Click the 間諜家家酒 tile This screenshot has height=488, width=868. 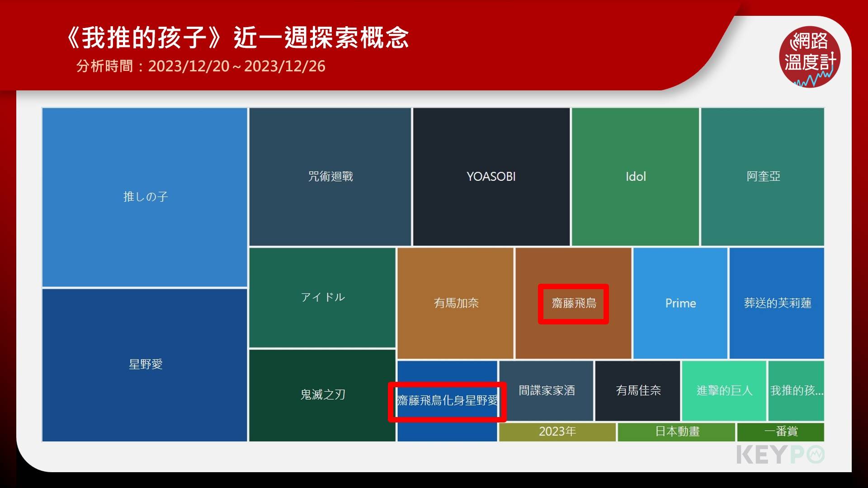546,391
